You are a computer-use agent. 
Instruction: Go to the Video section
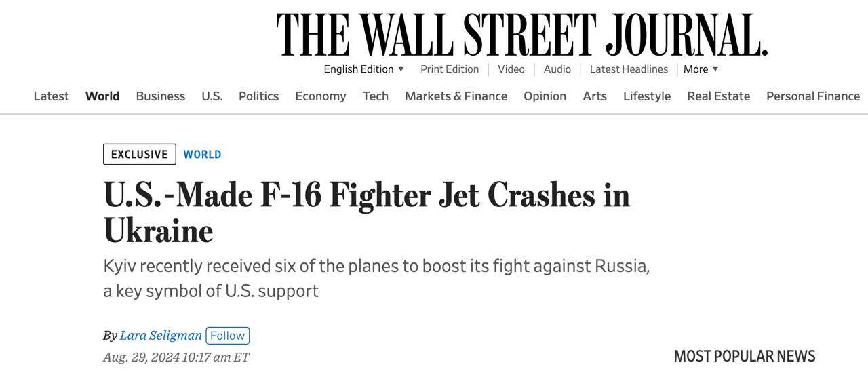click(511, 69)
